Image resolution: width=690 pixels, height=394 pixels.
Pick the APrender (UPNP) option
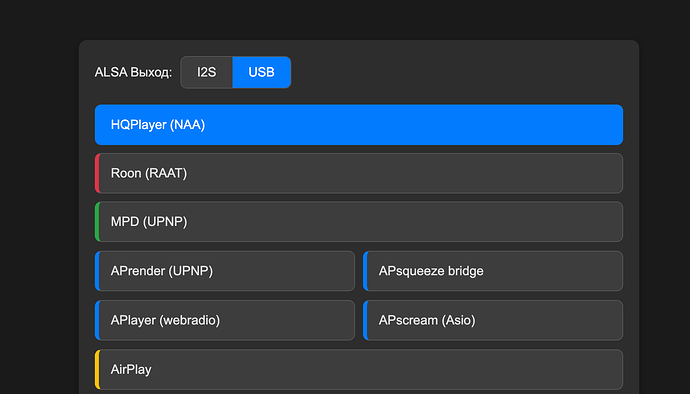click(225, 271)
